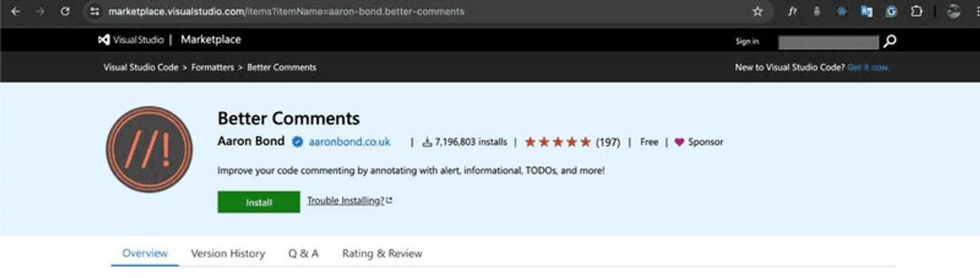Click the five-star rating

(x=558, y=142)
